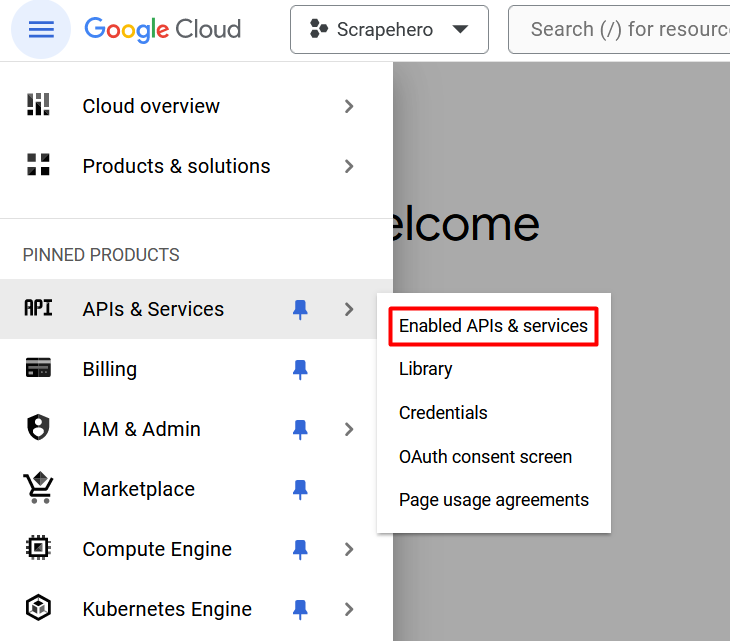This screenshot has width=730, height=641.
Task: Unpin APIs & Services pin icon
Action: tap(300, 310)
